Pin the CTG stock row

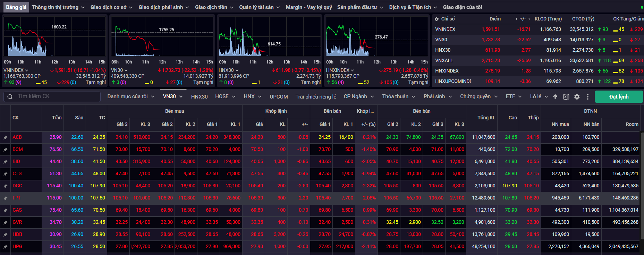5,174
